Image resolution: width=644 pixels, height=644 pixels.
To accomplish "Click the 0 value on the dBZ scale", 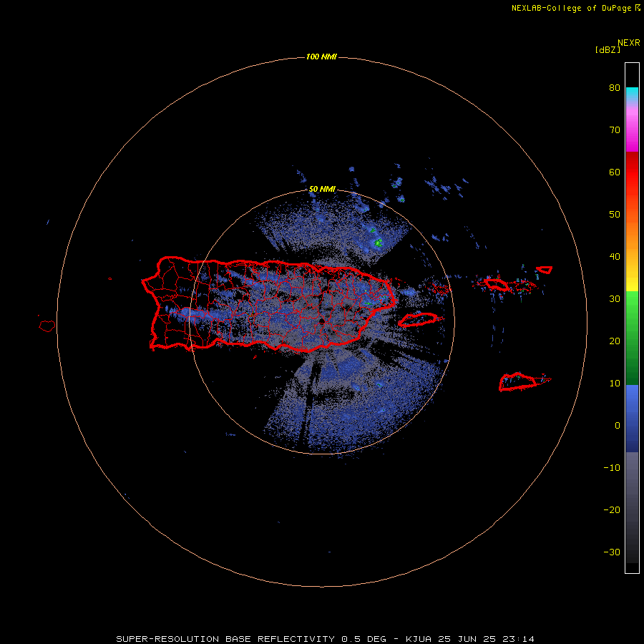I will point(618,426).
